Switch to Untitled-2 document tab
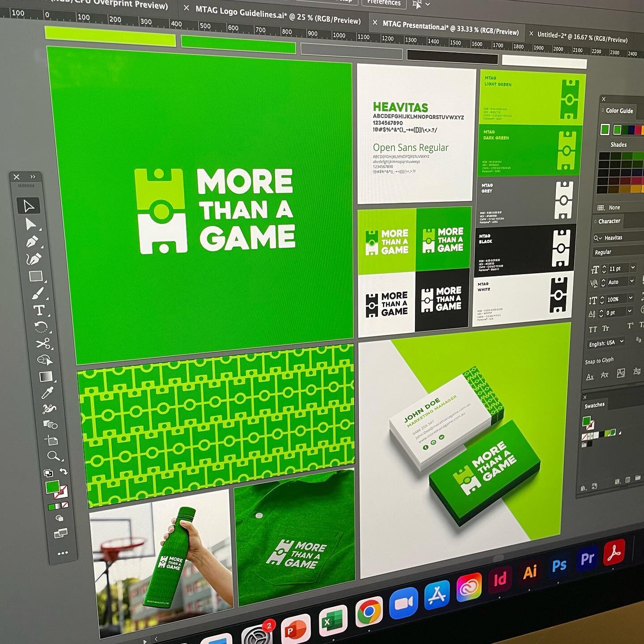Screen dimensions: 644x644 tap(582, 37)
